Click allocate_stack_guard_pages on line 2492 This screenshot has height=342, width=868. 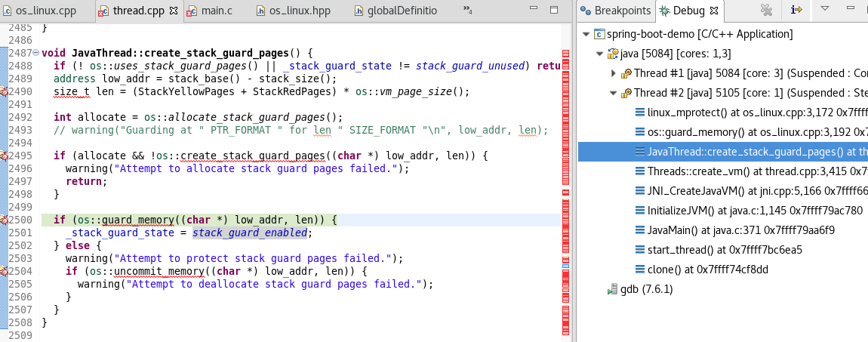click(246, 117)
